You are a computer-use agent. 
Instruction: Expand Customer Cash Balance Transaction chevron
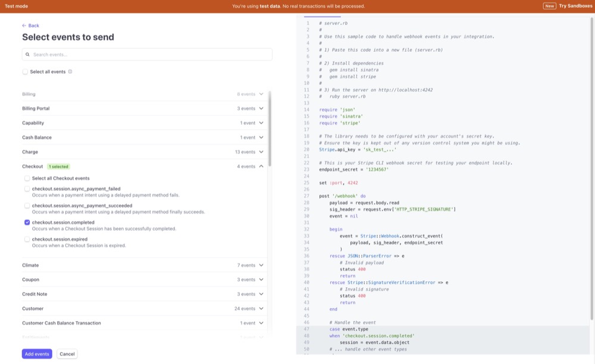click(261, 323)
